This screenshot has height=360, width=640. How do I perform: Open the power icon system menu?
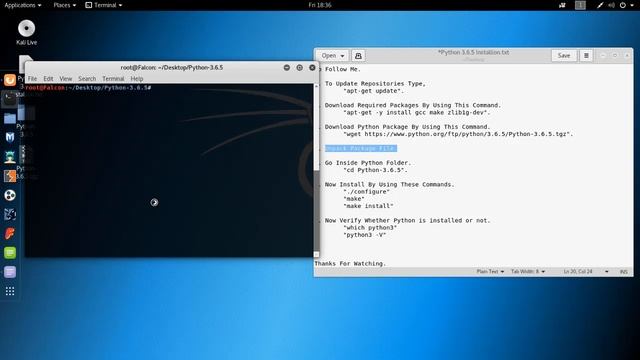tap(622, 5)
